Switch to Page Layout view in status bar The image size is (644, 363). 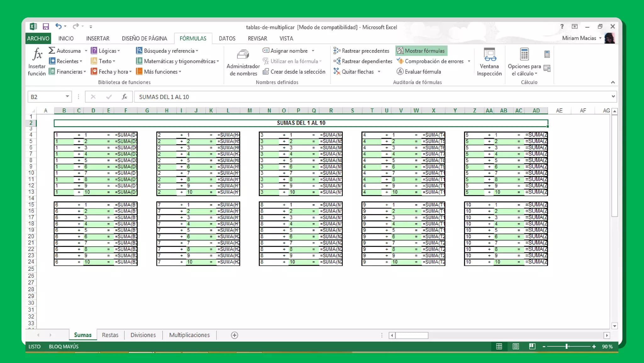pyautogui.click(x=516, y=347)
